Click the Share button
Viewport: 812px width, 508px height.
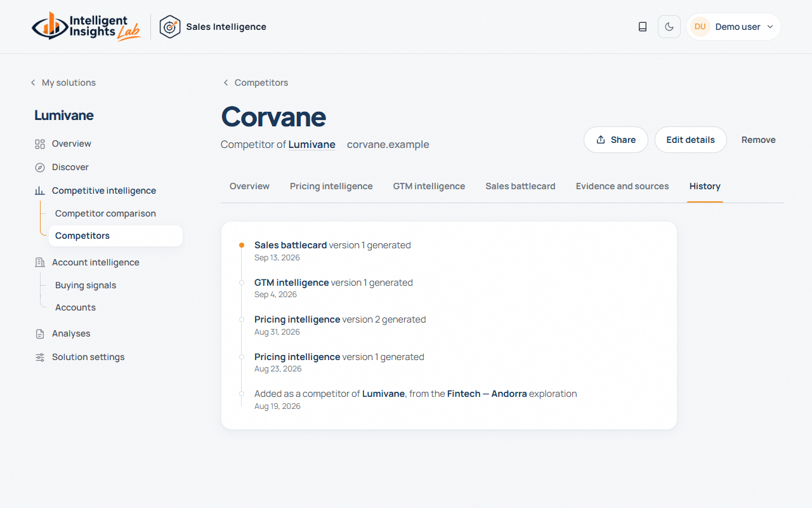615,140
